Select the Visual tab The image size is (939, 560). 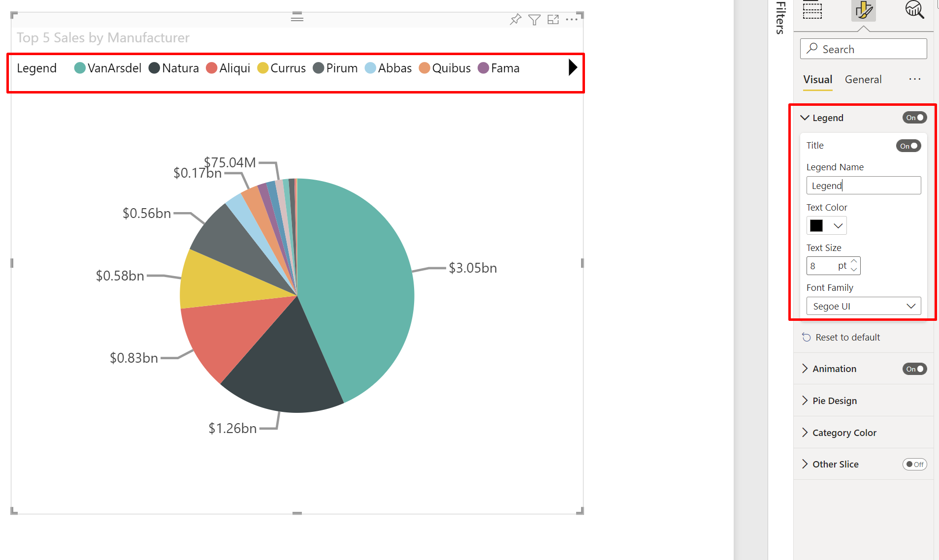[817, 79]
